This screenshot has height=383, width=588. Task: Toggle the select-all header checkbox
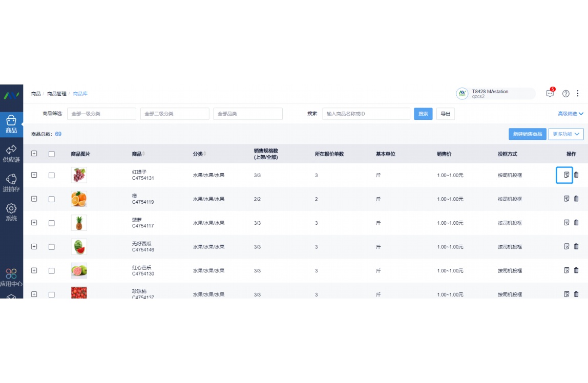point(51,154)
